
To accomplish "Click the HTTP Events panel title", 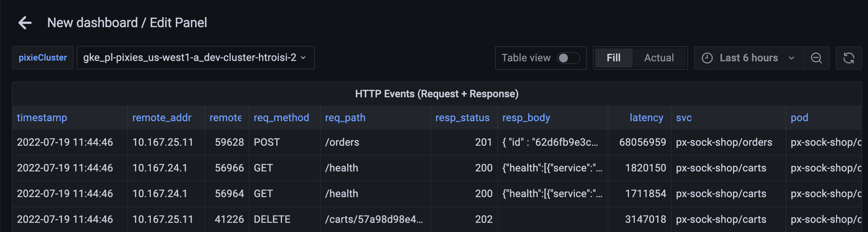I will click(437, 94).
